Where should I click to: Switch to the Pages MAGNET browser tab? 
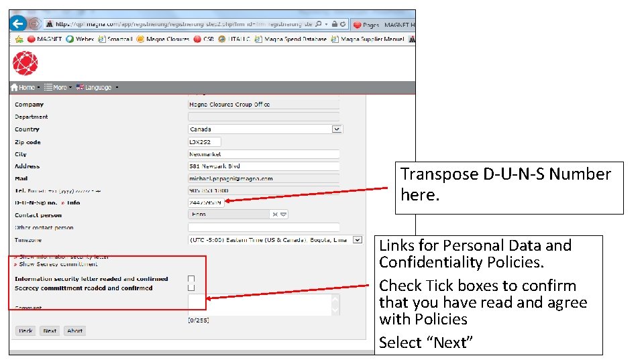click(x=384, y=25)
